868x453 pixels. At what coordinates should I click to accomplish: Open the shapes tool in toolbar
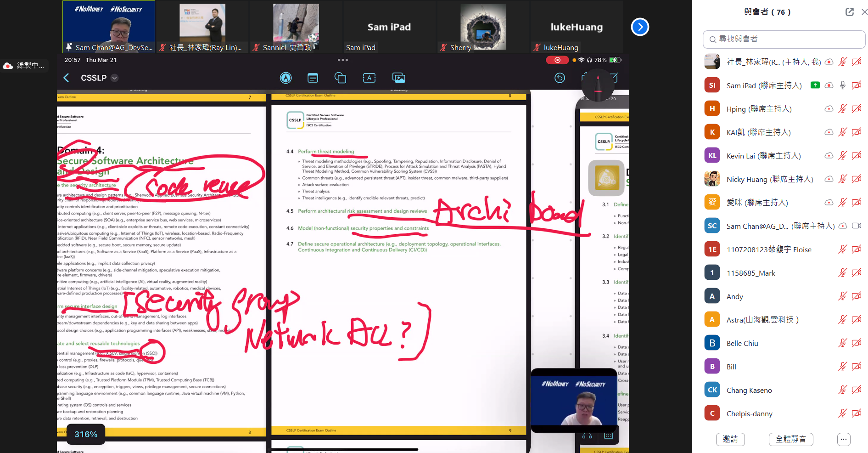pos(340,78)
